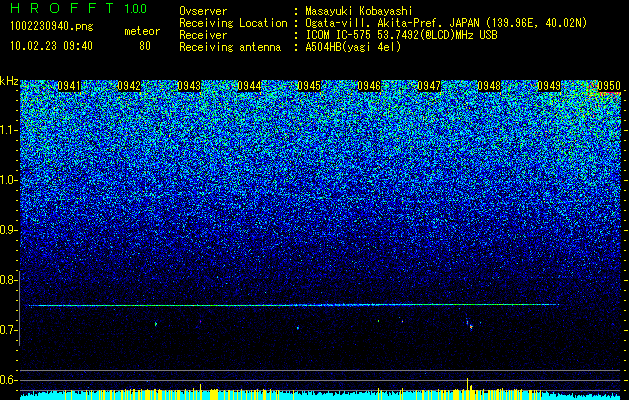Click the 0943 time marker
The width and height of the screenshot is (629, 400).
point(189,86)
